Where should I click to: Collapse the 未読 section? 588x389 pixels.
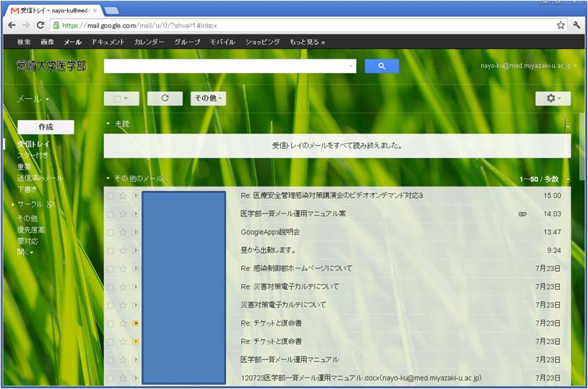point(108,124)
